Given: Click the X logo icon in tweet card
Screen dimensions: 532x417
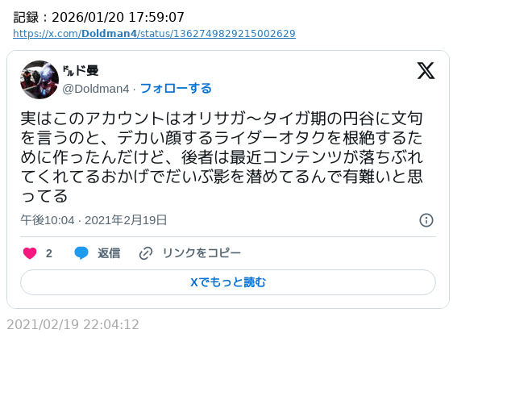Looking at the screenshot, I should (x=426, y=71).
